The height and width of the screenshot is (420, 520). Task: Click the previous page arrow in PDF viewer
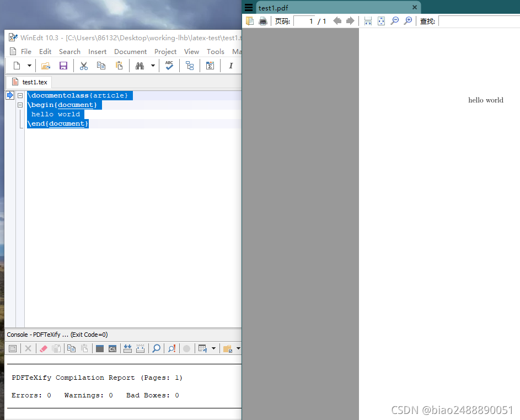[x=337, y=21]
